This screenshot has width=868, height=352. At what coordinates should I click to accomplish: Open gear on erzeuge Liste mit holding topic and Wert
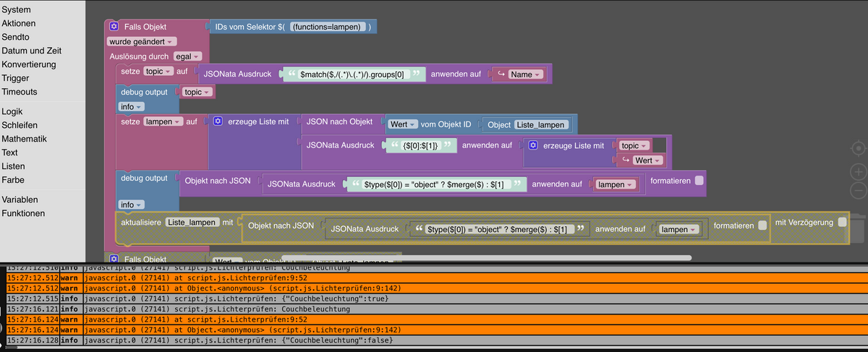(x=533, y=145)
